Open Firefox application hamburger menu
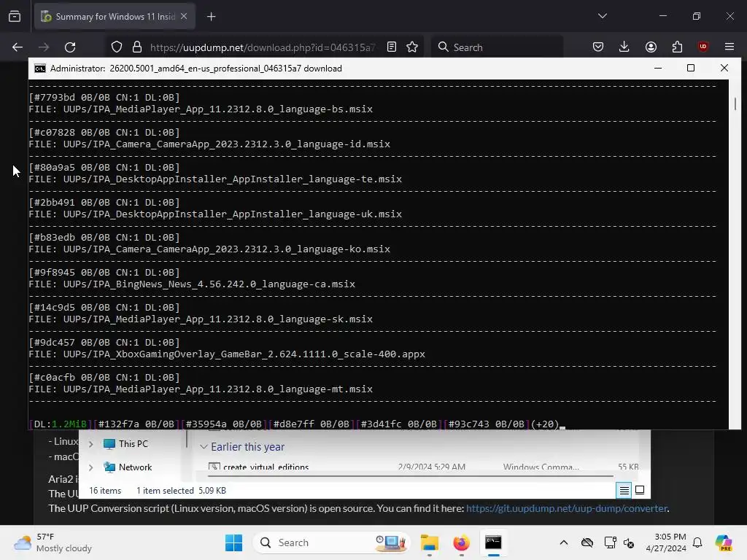747x560 pixels. click(729, 47)
